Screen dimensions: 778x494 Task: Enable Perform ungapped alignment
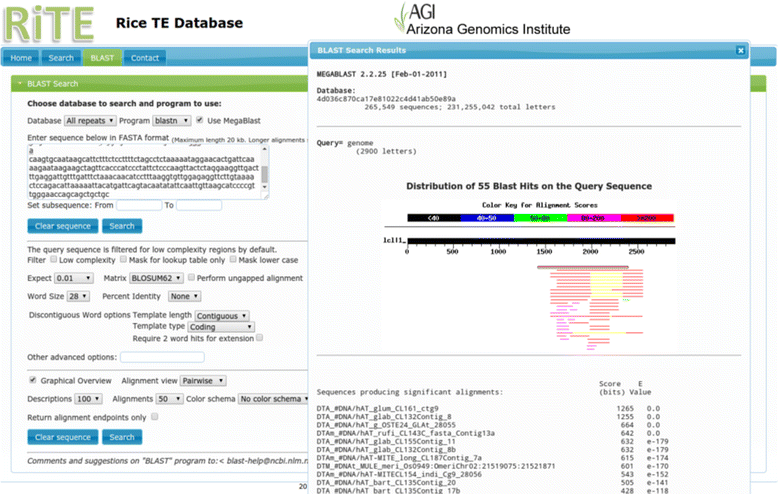click(191, 277)
